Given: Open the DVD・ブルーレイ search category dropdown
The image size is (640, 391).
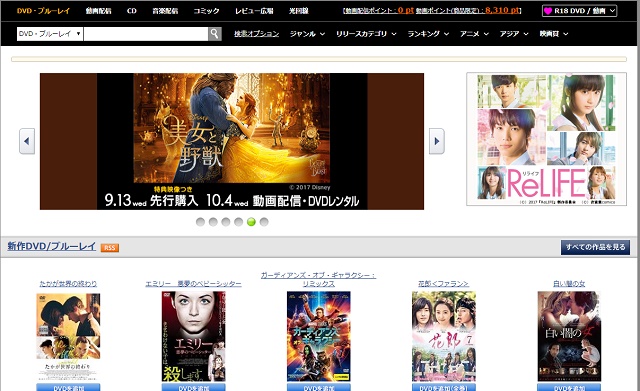Looking at the screenshot, I should point(50,34).
